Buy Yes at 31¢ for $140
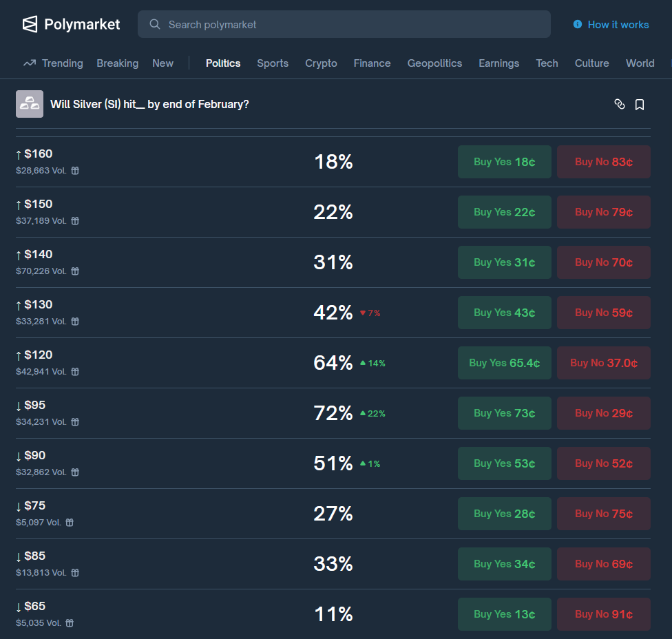Image resolution: width=672 pixels, height=639 pixels. 505,262
